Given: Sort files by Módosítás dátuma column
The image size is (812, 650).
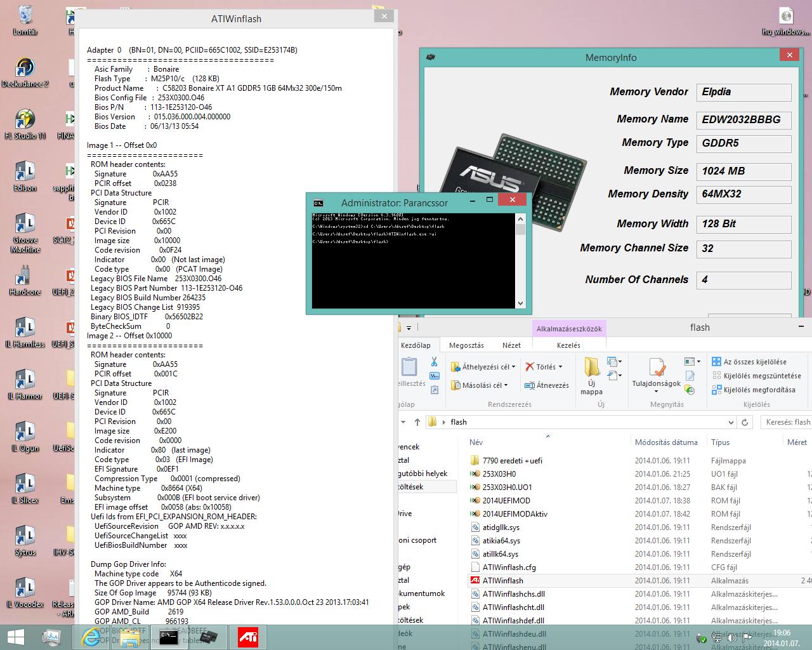Looking at the screenshot, I should tap(666, 442).
